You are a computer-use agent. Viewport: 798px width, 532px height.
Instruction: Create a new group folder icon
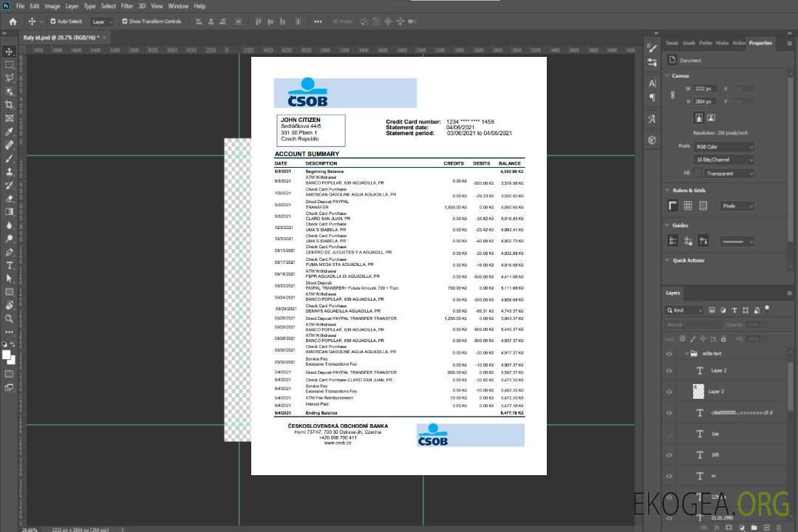(x=754, y=528)
